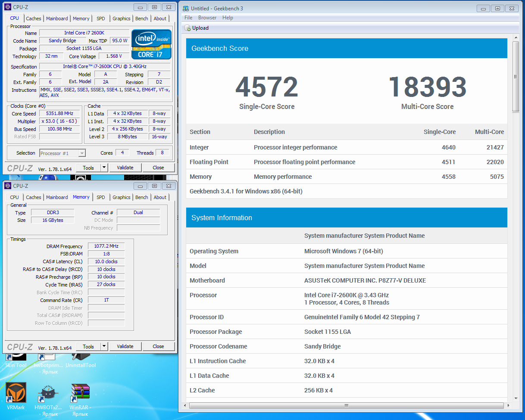525x420 pixels.
Task: Open the VRMark desktop shortcut
Action: [16, 396]
